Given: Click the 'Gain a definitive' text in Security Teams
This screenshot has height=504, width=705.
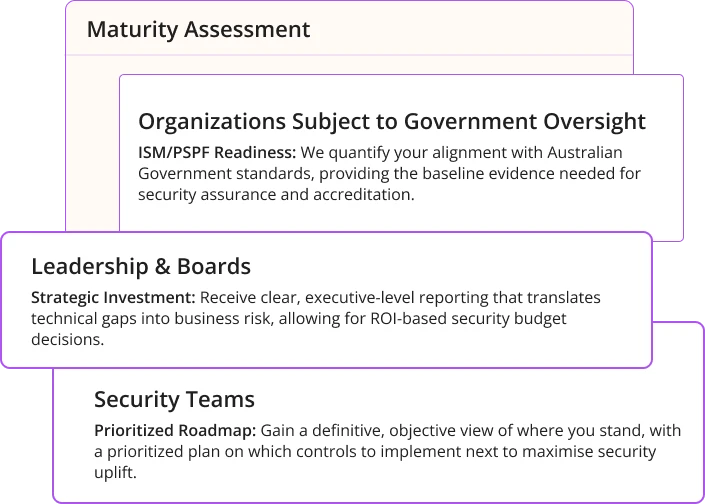Looking at the screenshot, I should (x=322, y=431).
